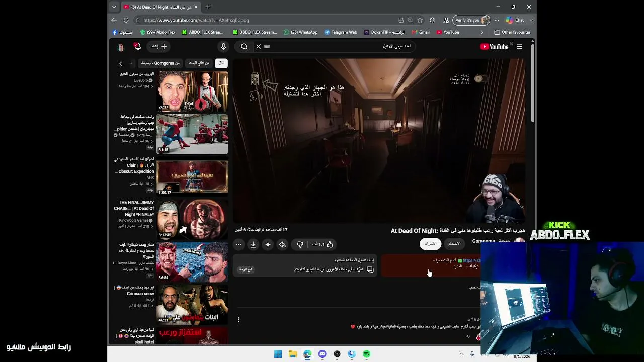Open the YouTube notifications bell
Screen dimensions: 644x362
pyautogui.click(x=137, y=47)
